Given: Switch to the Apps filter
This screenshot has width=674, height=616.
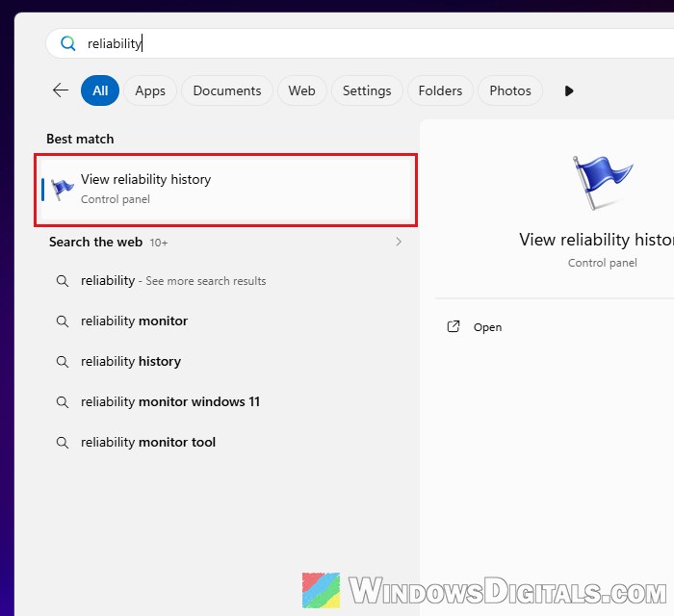Looking at the screenshot, I should pyautogui.click(x=150, y=90).
